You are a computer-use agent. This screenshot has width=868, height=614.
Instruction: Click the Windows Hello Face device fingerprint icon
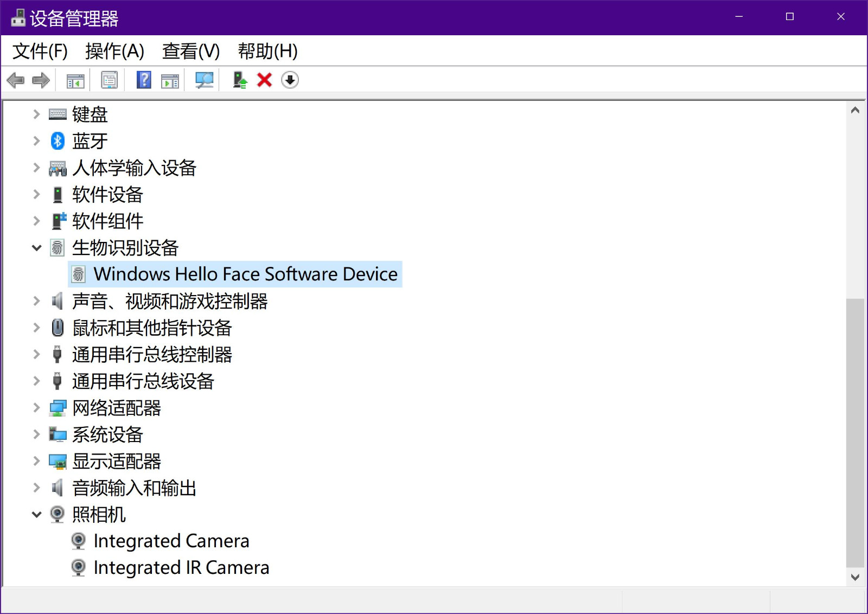click(x=79, y=274)
